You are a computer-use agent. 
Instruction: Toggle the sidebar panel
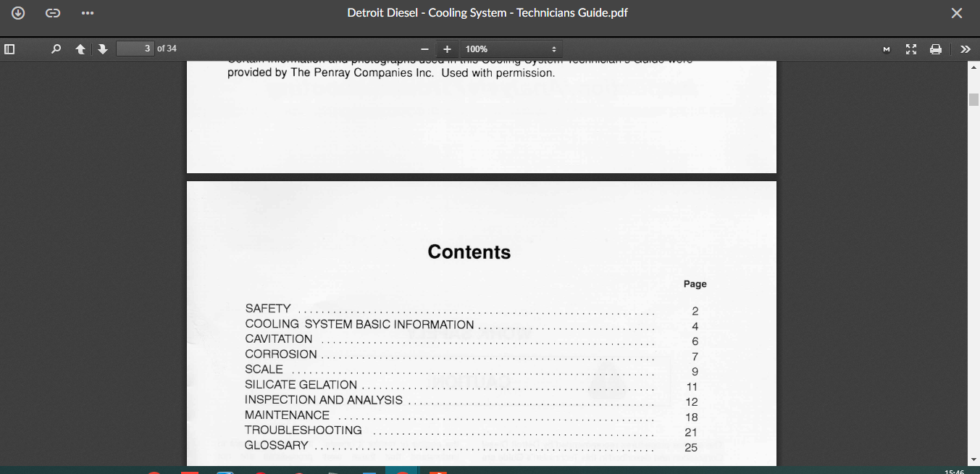tap(9, 49)
